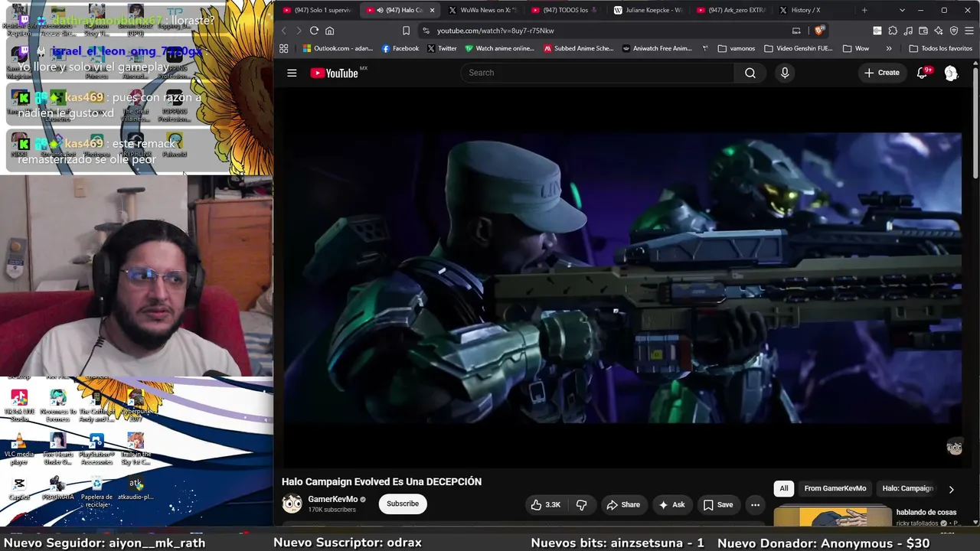The image size is (980, 551).
Task: Go back with browser back arrow
Action: 283,31
